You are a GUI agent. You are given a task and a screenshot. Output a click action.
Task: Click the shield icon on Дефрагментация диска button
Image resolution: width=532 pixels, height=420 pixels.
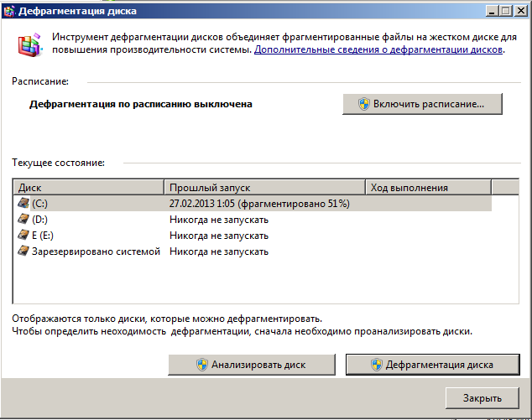click(376, 365)
